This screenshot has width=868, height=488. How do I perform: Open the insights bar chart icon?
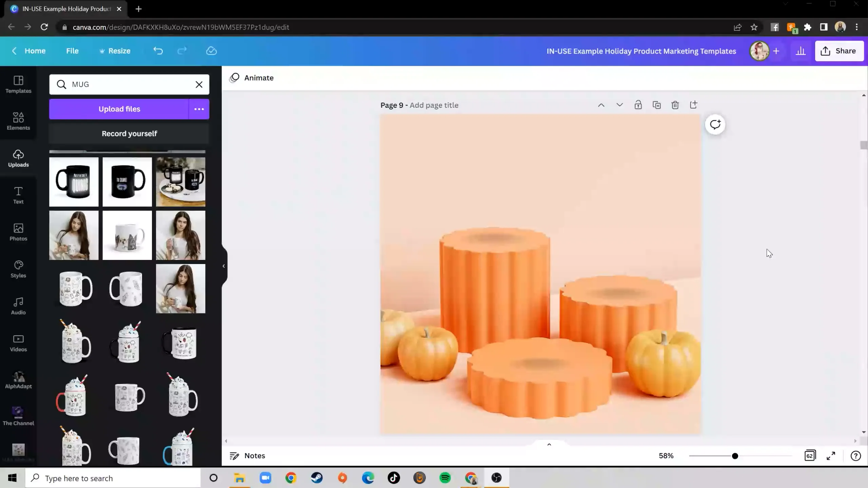pos(801,51)
